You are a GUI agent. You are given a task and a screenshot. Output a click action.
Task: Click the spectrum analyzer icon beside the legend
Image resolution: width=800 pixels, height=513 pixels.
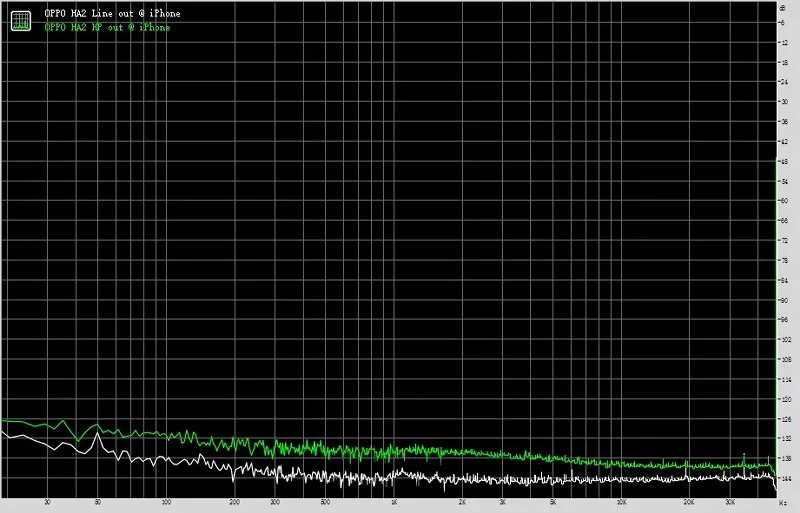point(21,21)
